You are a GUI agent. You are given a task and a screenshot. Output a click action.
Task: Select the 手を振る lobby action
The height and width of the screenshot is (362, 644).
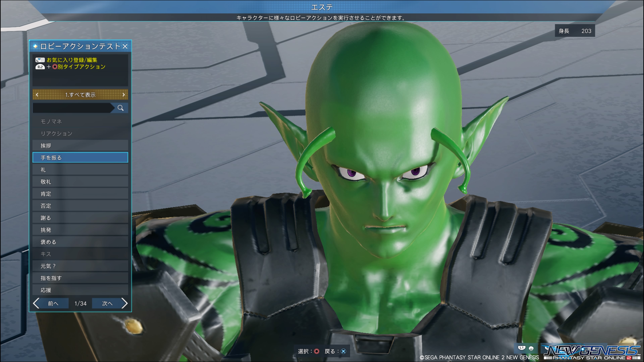(x=80, y=157)
